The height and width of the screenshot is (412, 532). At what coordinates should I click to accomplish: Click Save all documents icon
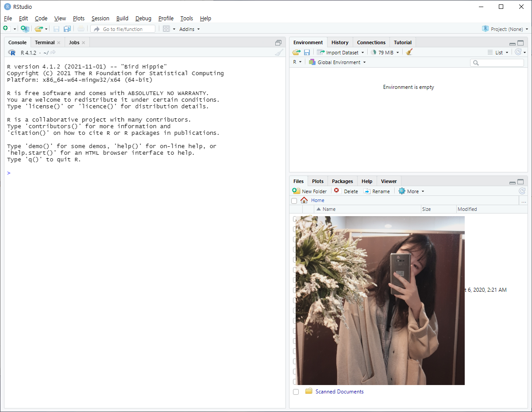(67, 29)
